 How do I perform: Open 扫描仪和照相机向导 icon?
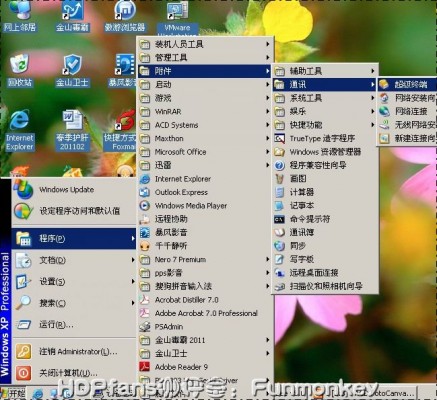tap(279, 286)
